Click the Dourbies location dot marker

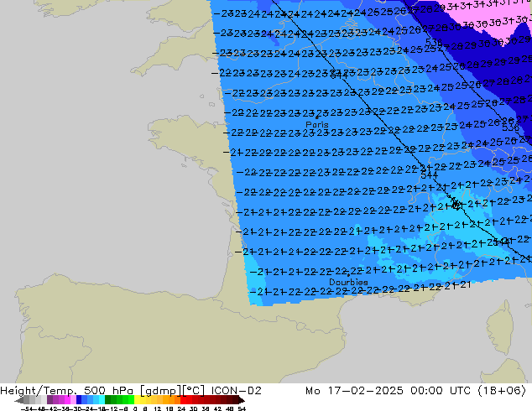coord(348,275)
